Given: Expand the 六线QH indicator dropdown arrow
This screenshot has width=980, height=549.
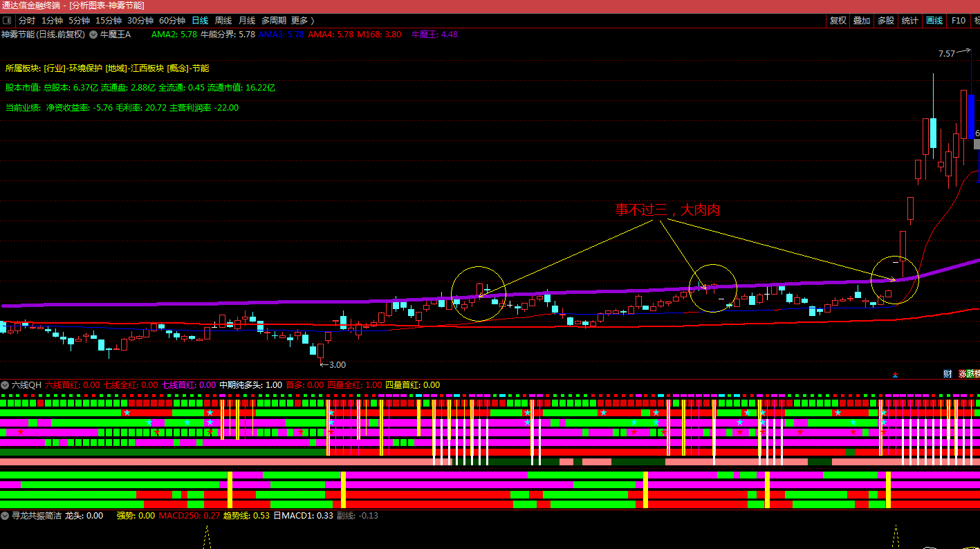Looking at the screenshot, I should 5,385.
